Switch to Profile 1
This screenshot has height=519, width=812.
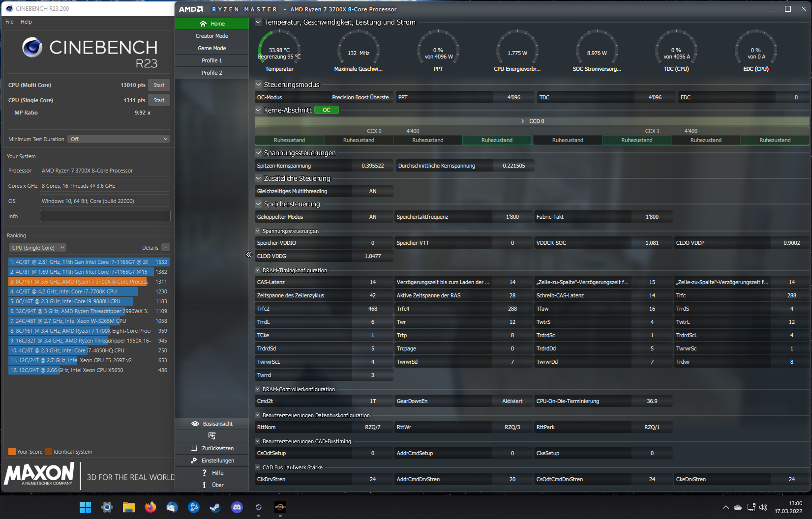coord(212,60)
